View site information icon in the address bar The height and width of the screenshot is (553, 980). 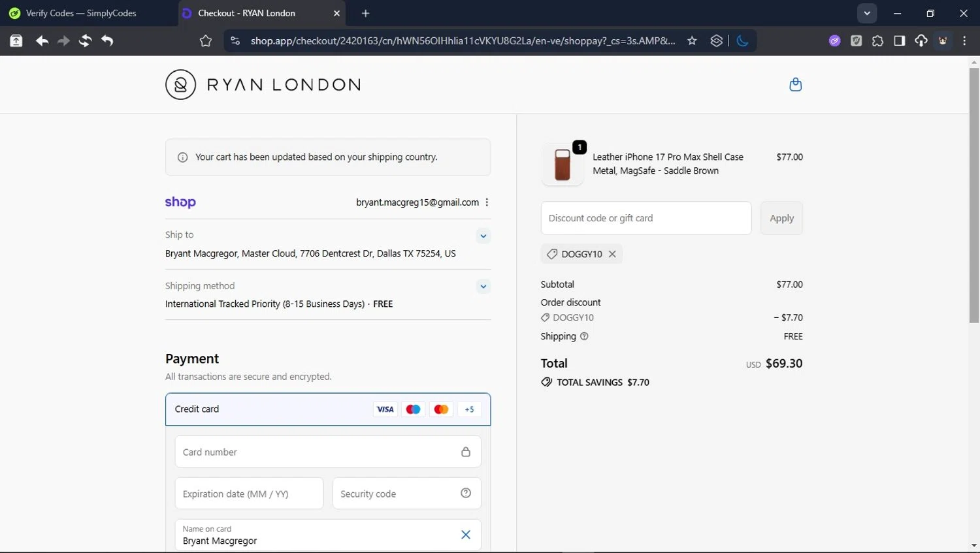[236, 40]
